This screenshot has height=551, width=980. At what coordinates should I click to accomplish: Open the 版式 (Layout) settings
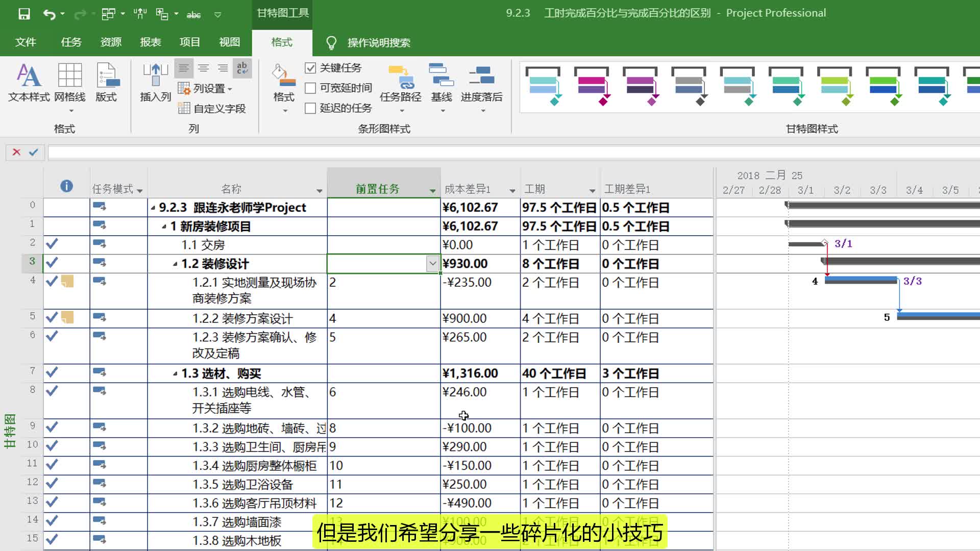[106, 82]
